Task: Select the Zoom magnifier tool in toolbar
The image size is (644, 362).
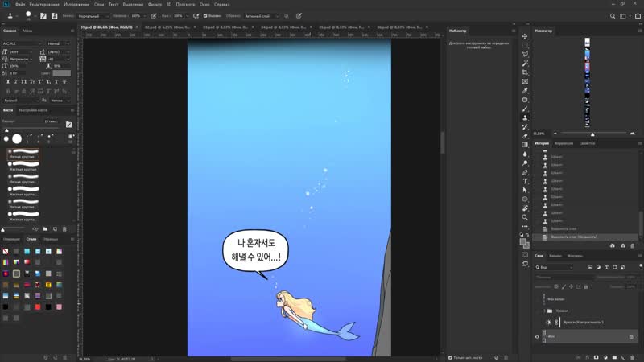Action: tap(525, 217)
